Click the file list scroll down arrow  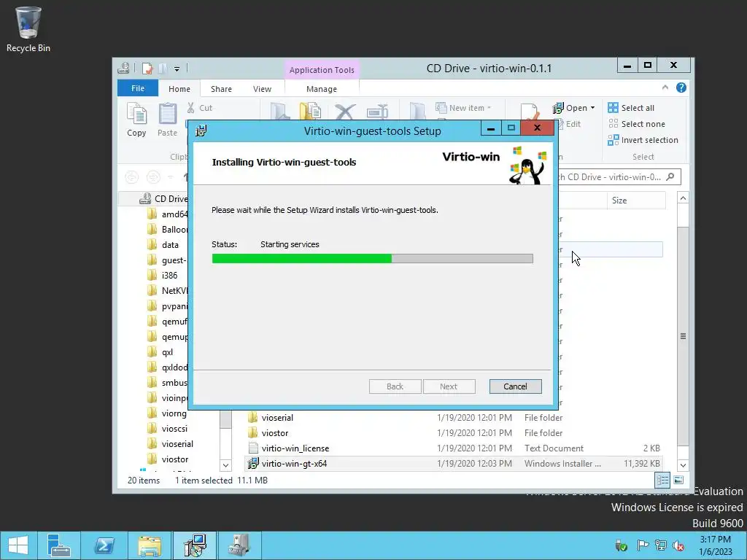click(x=683, y=465)
